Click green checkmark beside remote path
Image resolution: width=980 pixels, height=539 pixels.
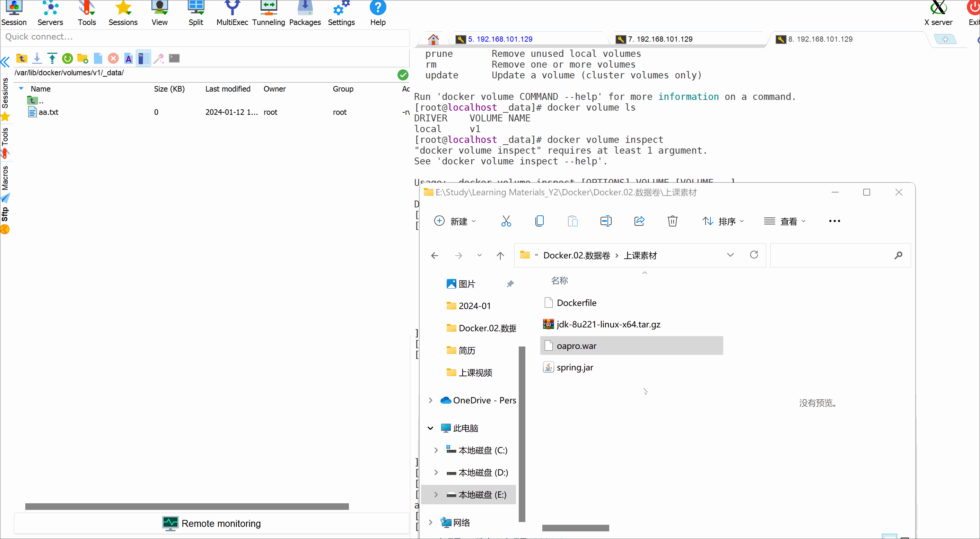pyautogui.click(x=403, y=75)
